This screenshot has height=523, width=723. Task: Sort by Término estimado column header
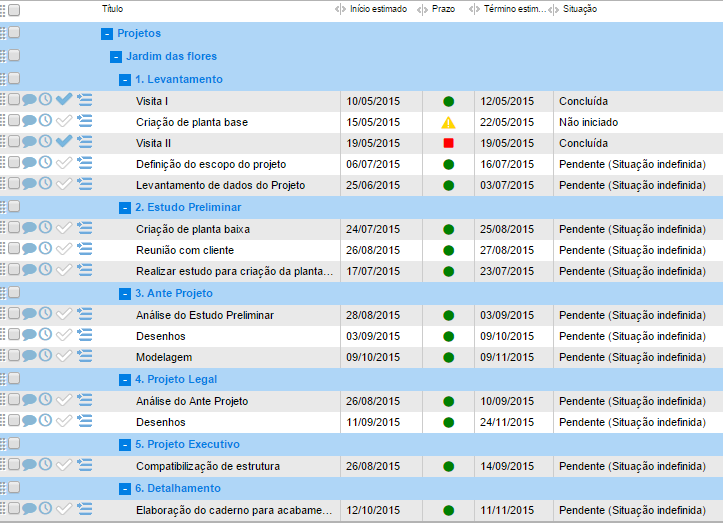[515, 9]
